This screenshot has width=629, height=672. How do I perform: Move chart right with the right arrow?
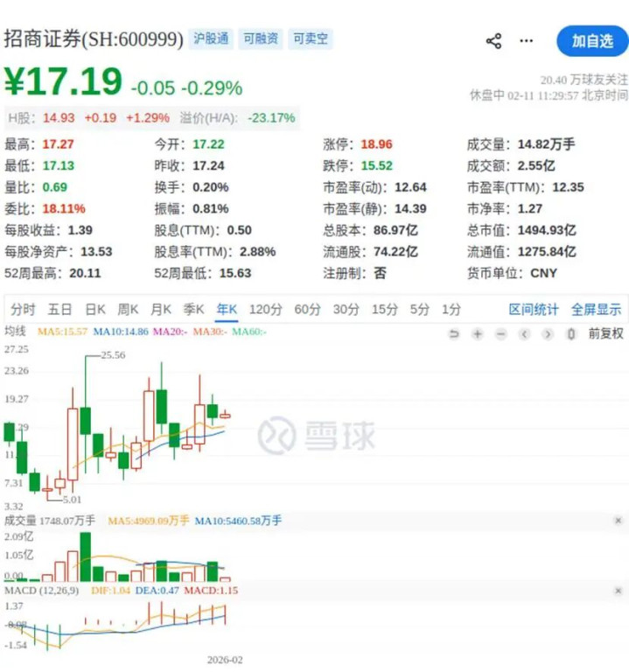pyautogui.click(x=548, y=333)
